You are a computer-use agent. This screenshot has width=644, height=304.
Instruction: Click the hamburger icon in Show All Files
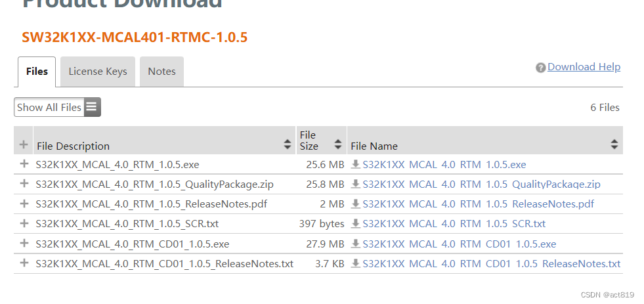[91, 107]
